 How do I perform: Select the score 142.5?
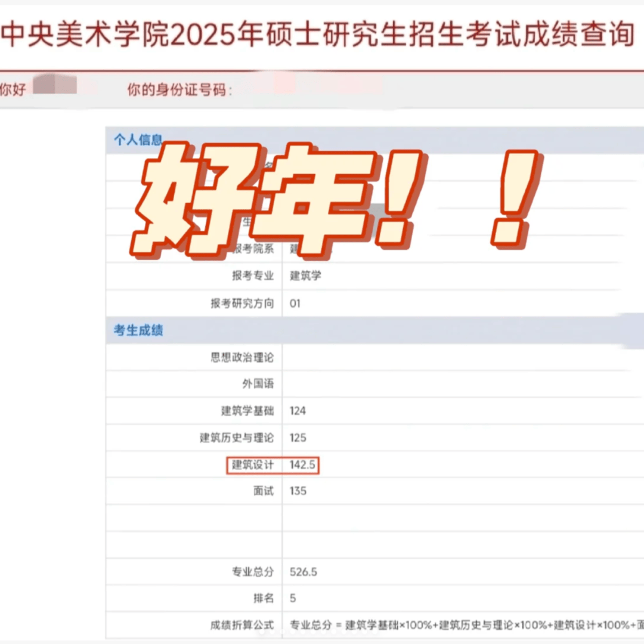303,465
